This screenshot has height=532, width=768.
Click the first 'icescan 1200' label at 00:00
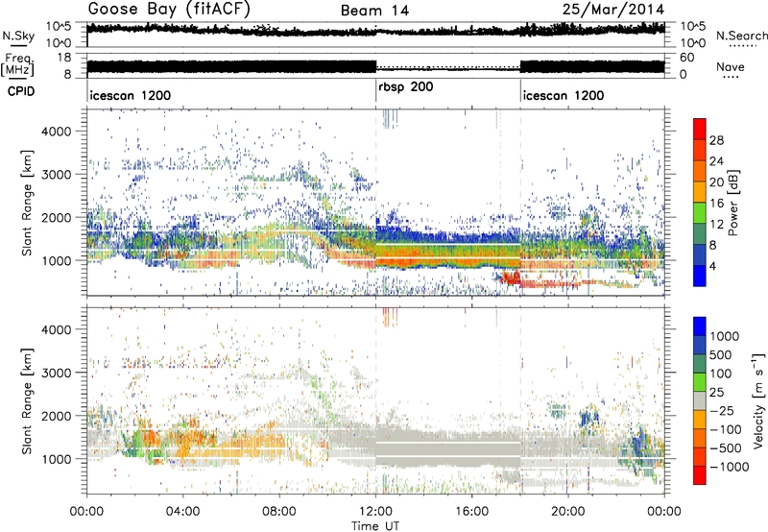click(131, 95)
